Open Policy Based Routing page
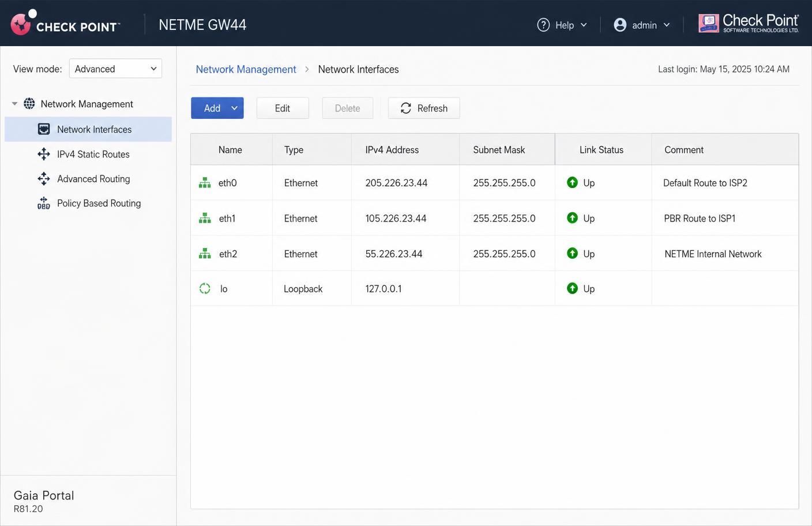 [99, 203]
